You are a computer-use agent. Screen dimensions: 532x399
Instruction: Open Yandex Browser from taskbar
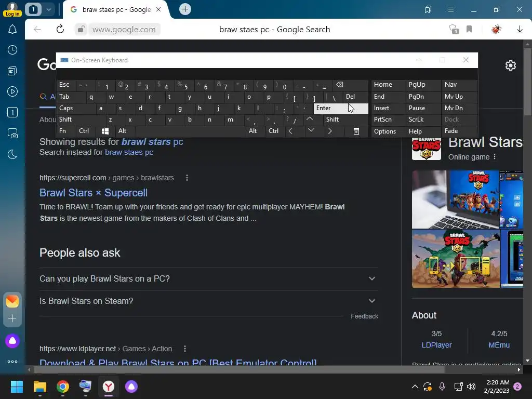point(109,387)
